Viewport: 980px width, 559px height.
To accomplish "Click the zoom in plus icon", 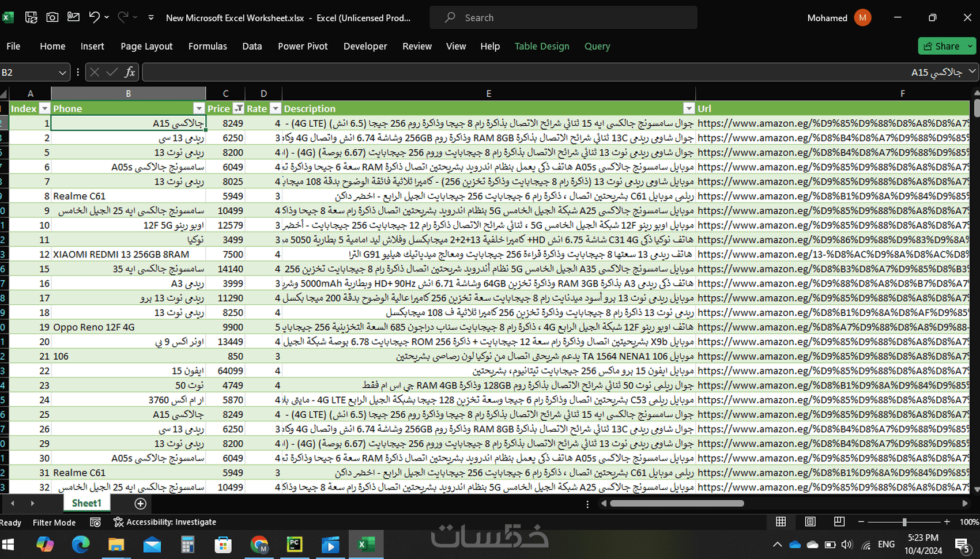I will (x=947, y=522).
